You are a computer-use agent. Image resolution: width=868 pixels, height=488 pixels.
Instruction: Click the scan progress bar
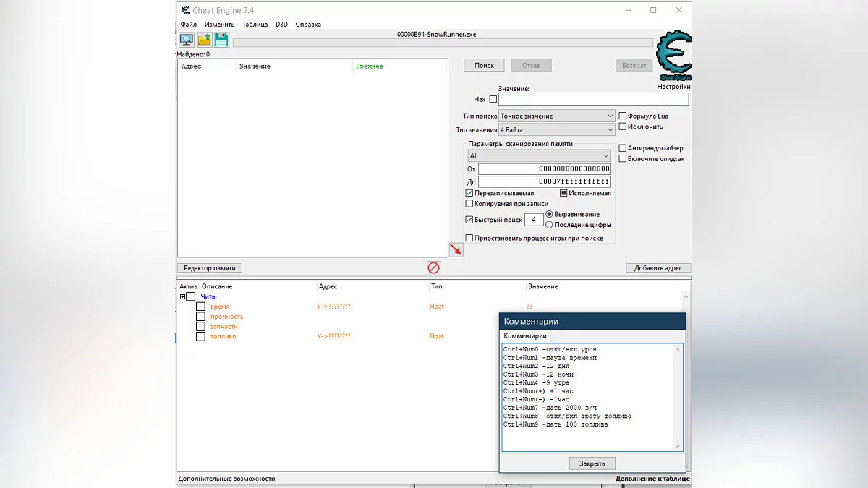443,43
